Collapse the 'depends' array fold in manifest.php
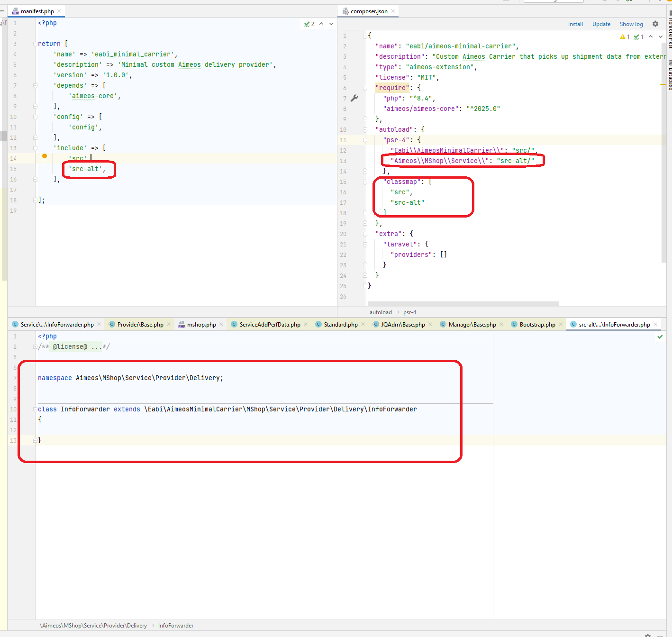 35,85
